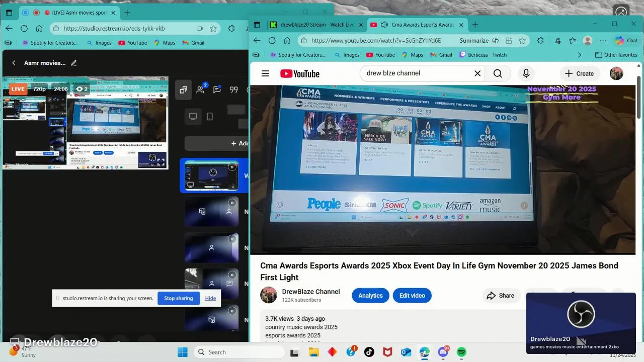Screen dimensions: 644x362
Task: Open Restream captions quote icon
Action: 233,90
